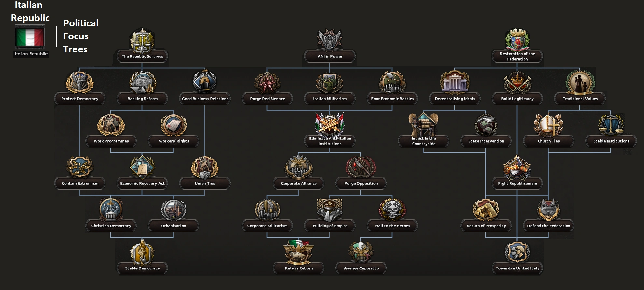The width and height of the screenshot is (644, 290).
Task: Select the Banking Reform bank icon
Action: tap(143, 82)
